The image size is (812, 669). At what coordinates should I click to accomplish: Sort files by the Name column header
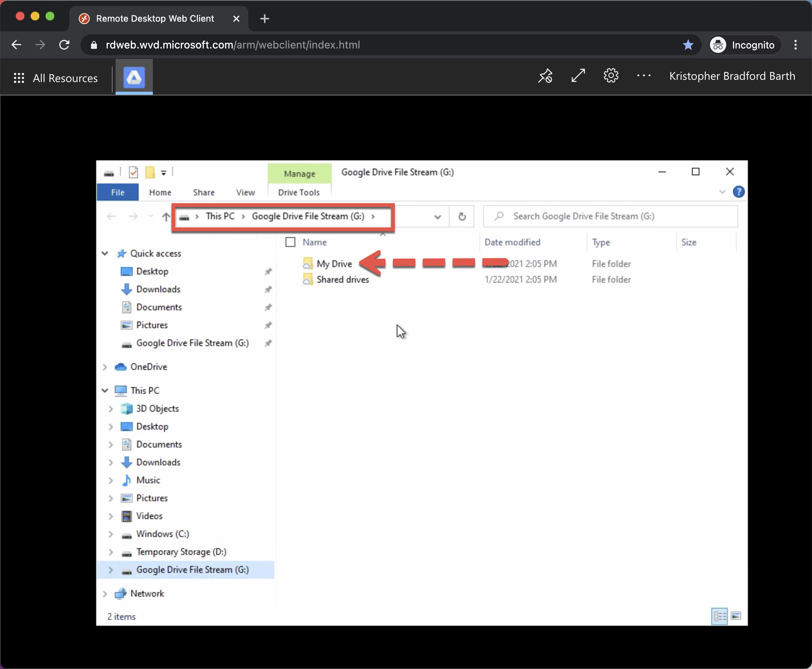[x=314, y=242]
